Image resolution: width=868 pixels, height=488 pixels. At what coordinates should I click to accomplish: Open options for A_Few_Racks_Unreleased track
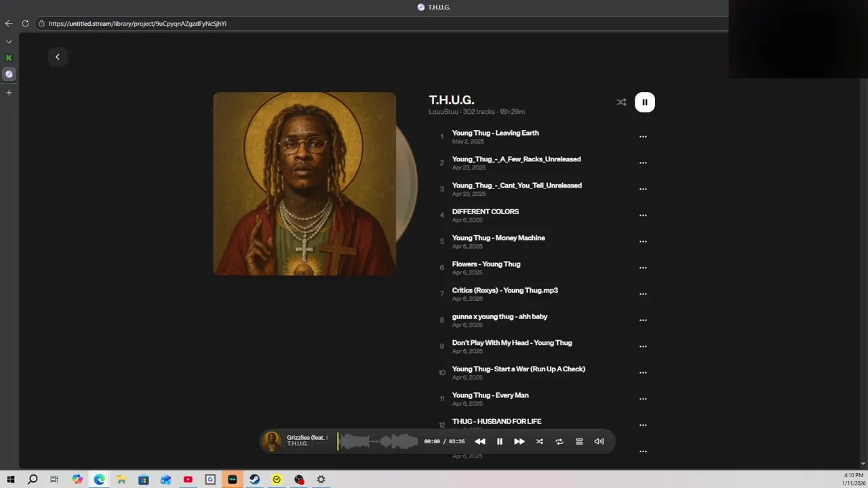point(643,163)
